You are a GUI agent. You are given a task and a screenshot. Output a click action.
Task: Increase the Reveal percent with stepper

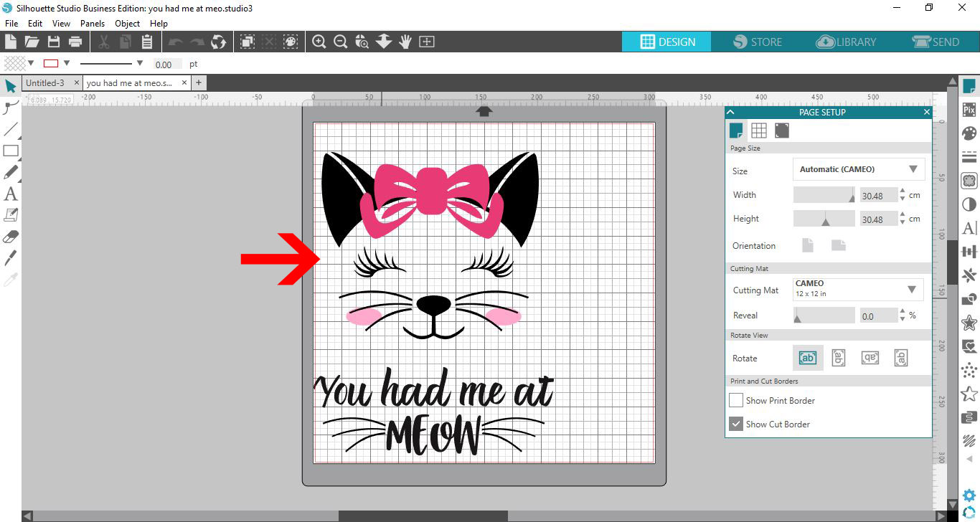(903, 311)
